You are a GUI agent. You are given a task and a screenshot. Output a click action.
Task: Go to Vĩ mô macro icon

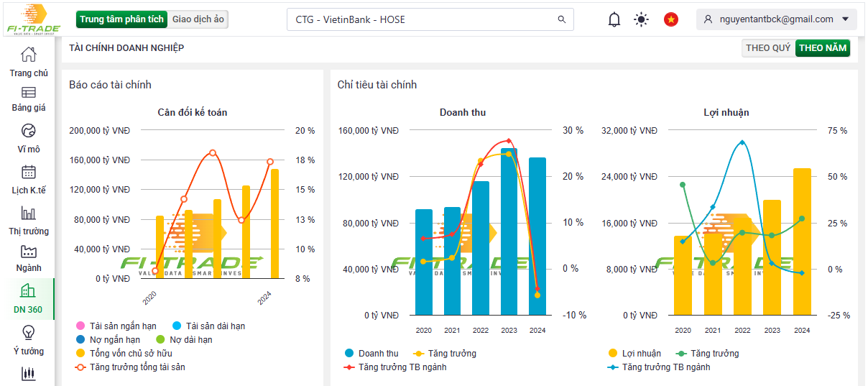click(x=28, y=131)
